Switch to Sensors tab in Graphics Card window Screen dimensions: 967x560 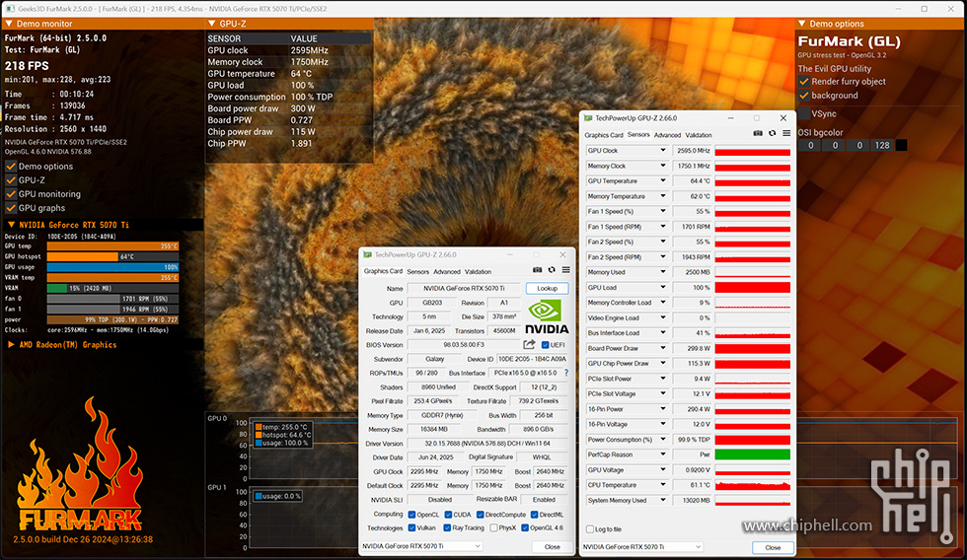point(417,272)
